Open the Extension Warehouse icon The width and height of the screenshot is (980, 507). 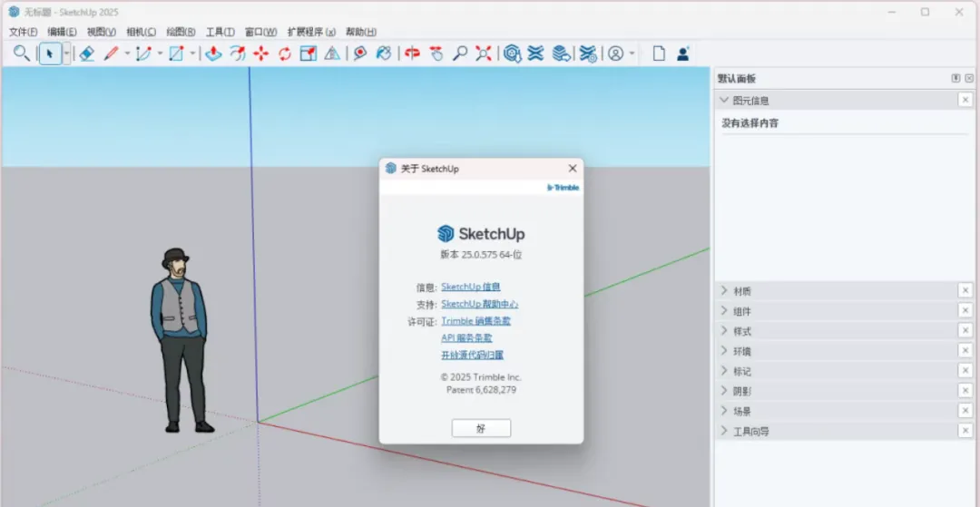(535, 54)
